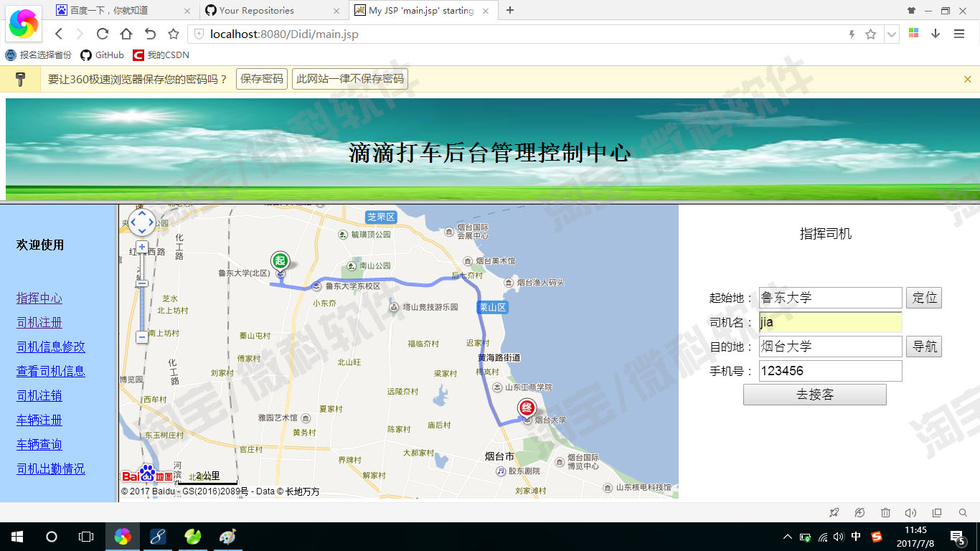Image resolution: width=980 pixels, height=551 pixels.
Task: Pan the map down with the arrow control
Action: (142, 231)
